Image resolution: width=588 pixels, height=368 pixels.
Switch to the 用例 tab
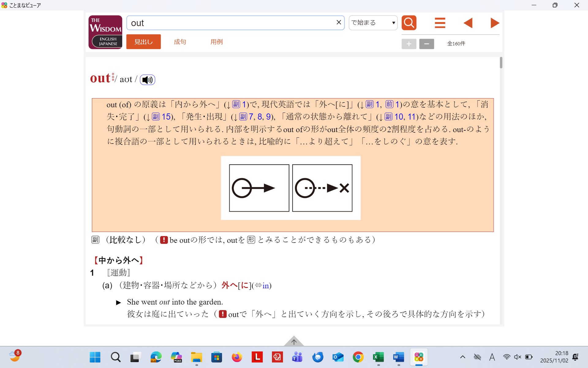tap(217, 42)
